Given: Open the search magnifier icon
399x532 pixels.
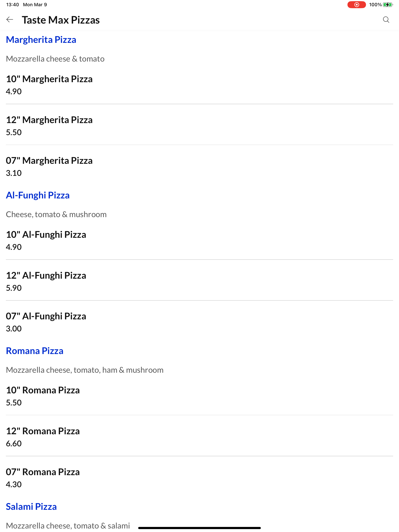Looking at the screenshot, I should click(386, 19).
